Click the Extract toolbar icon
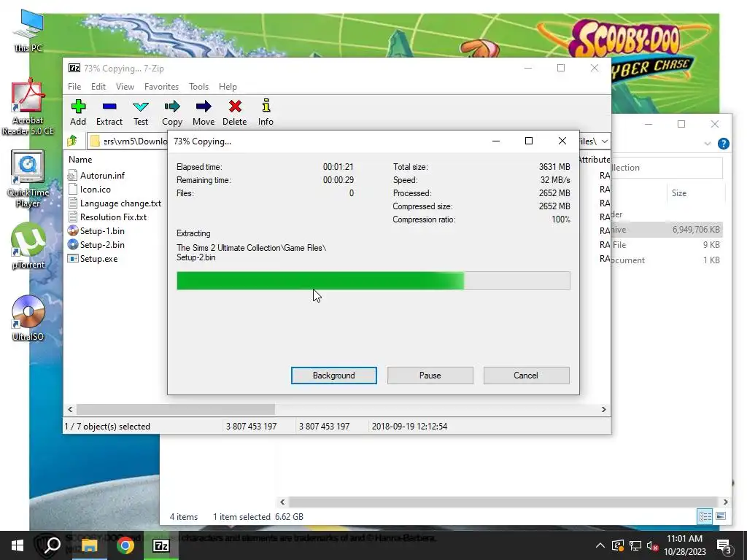This screenshot has height=560, width=747. coord(109,112)
